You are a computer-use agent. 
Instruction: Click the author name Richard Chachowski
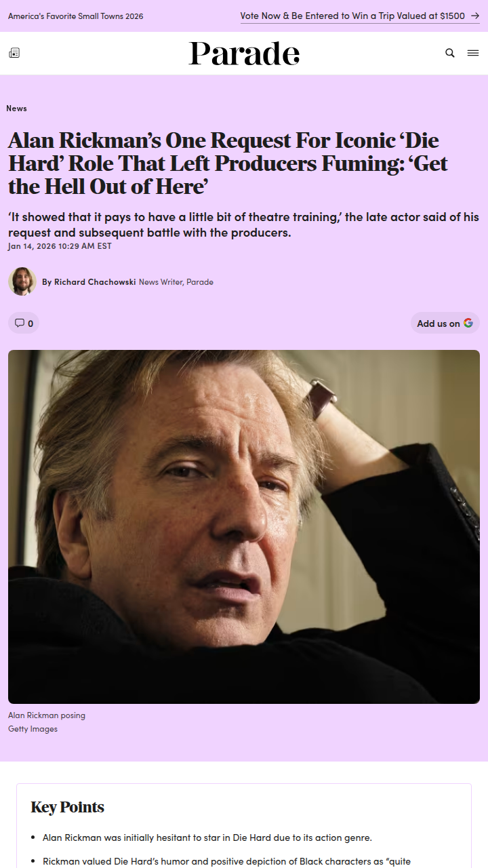[95, 281]
